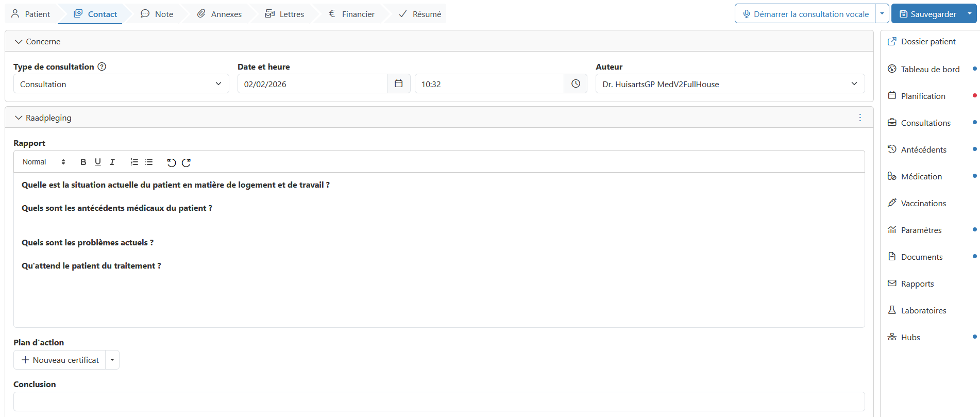Click the text 'Quels sont les problèmes actuels ?'
Viewport: 980px width, 417px height.
[x=88, y=242]
